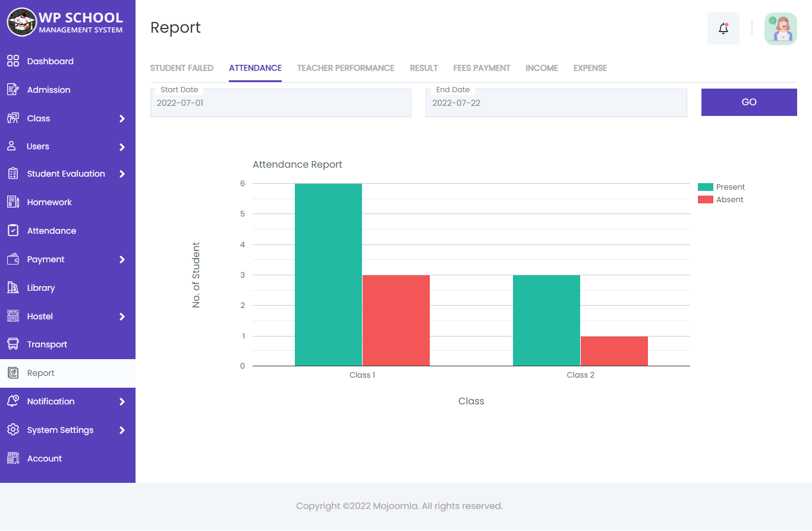
Task: Select the Attendance report tab
Action: coord(255,68)
